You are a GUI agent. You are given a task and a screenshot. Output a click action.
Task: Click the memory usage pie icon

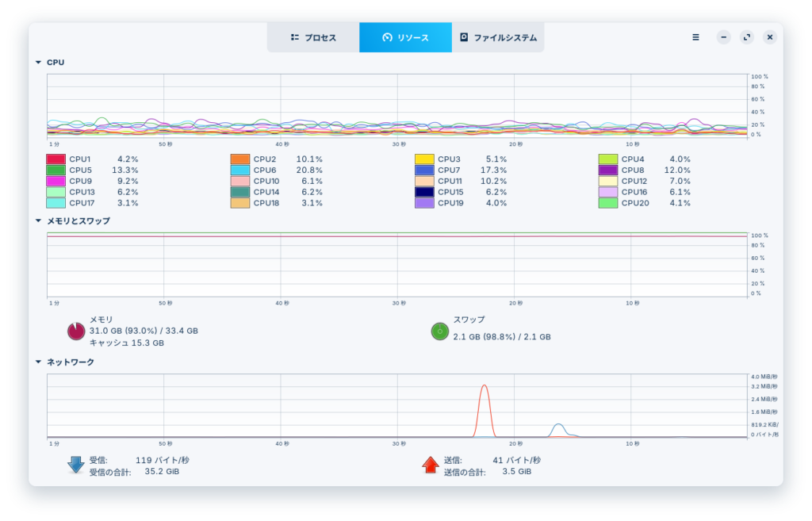76,331
